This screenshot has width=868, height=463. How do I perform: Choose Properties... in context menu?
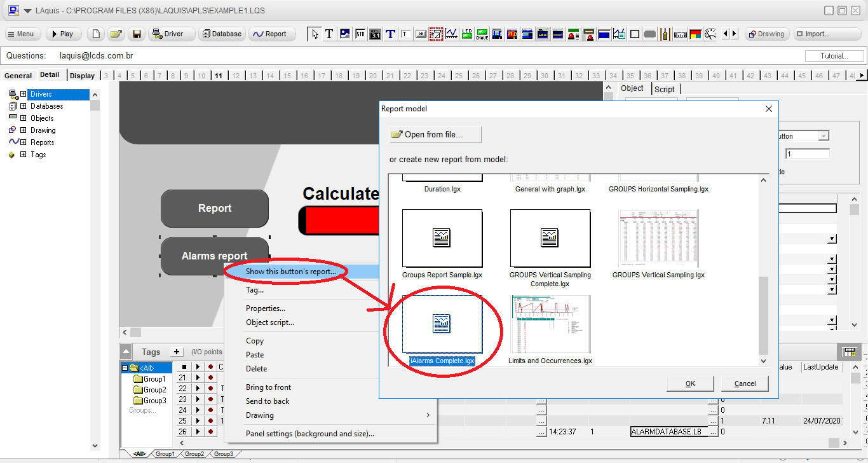(x=266, y=308)
